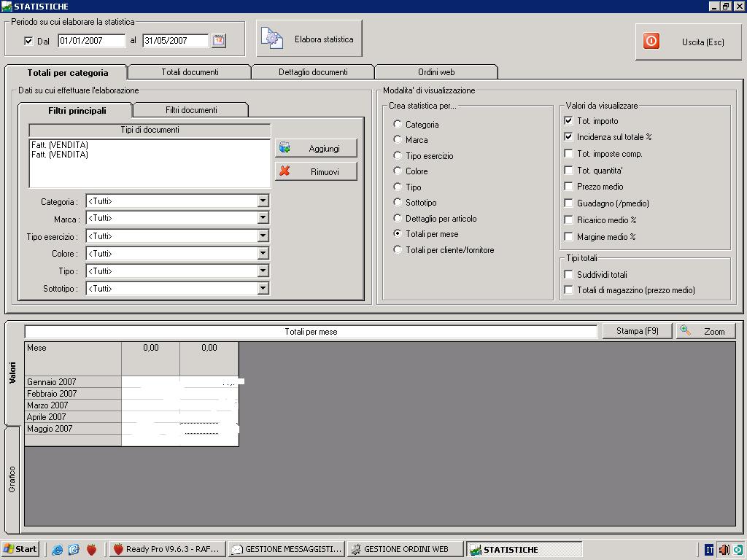Enable Margine medio % checkbox
The height and width of the screenshot is (560, 747).
tap(568, 236)
